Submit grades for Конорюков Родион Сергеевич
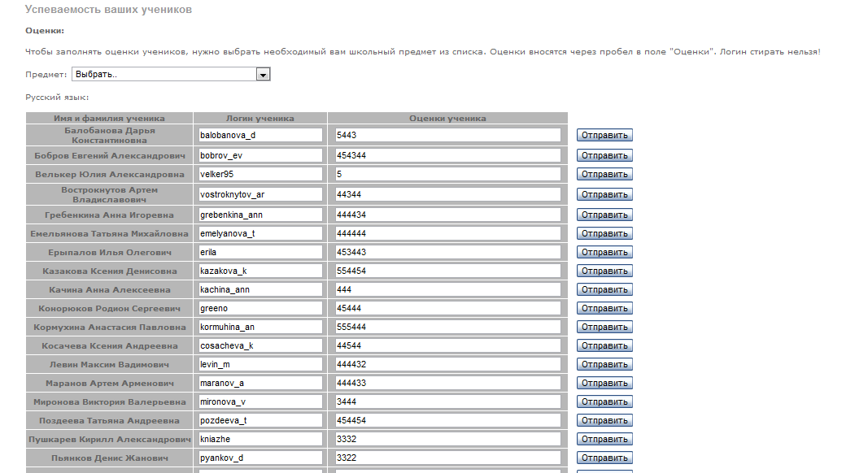The image size is (868, 473). 604,308
